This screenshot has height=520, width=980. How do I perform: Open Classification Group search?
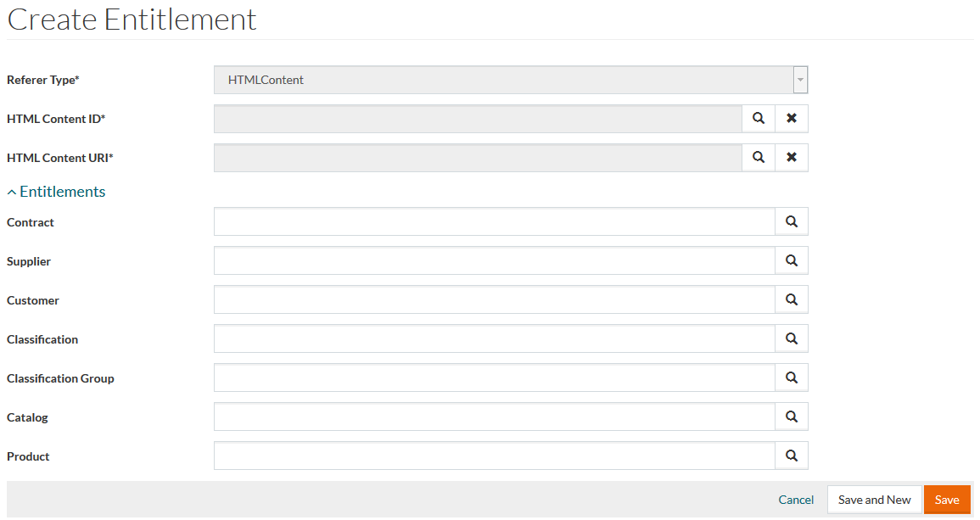coord(792,378)
